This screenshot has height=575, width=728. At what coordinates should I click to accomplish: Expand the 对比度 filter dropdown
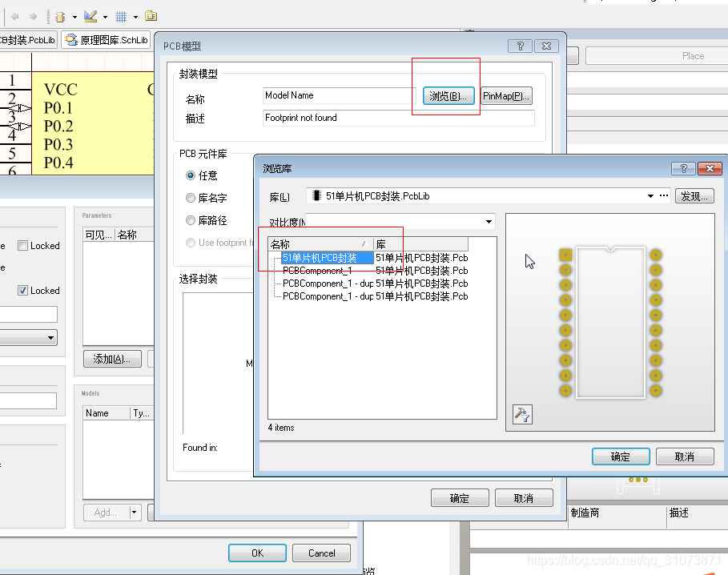point(488,222)
